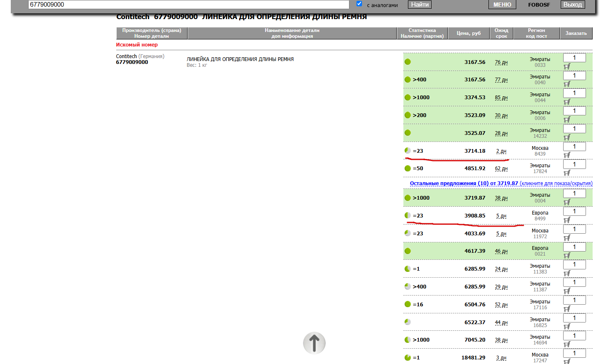Click the 'Наименование детали' column header

292,33
